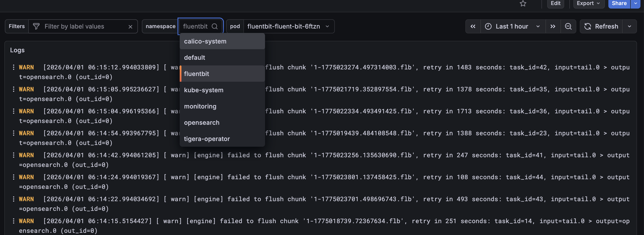The height and width of the screenshot is (235, 644).
Task: Click WARN level of 06:14:42 entry
Action: 26,155
